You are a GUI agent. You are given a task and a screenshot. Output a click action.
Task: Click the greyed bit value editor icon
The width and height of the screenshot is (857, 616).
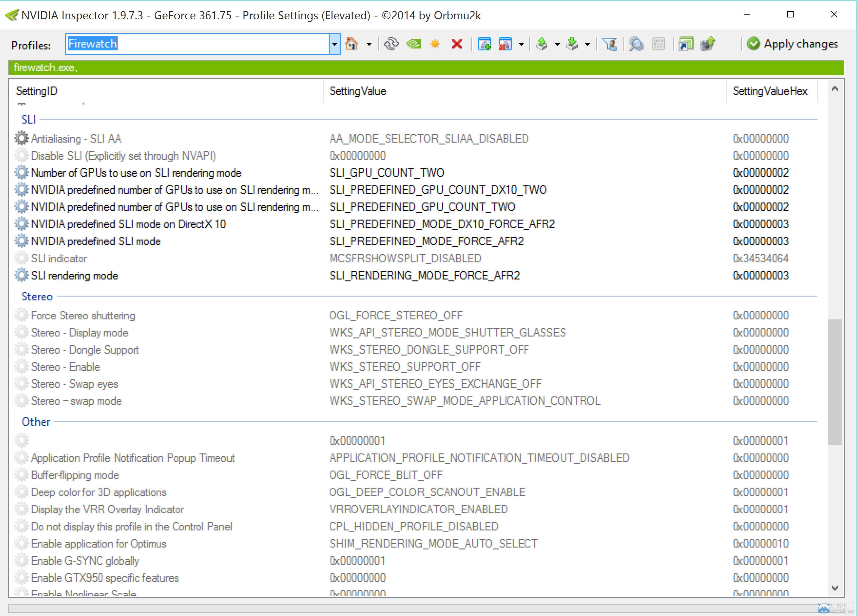click(x=659, y=44)
